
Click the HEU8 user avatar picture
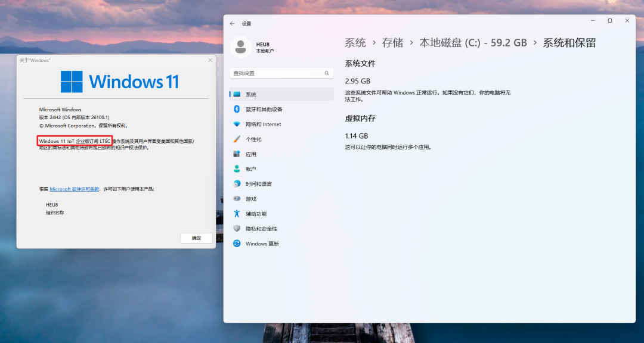tap(240, 47)
